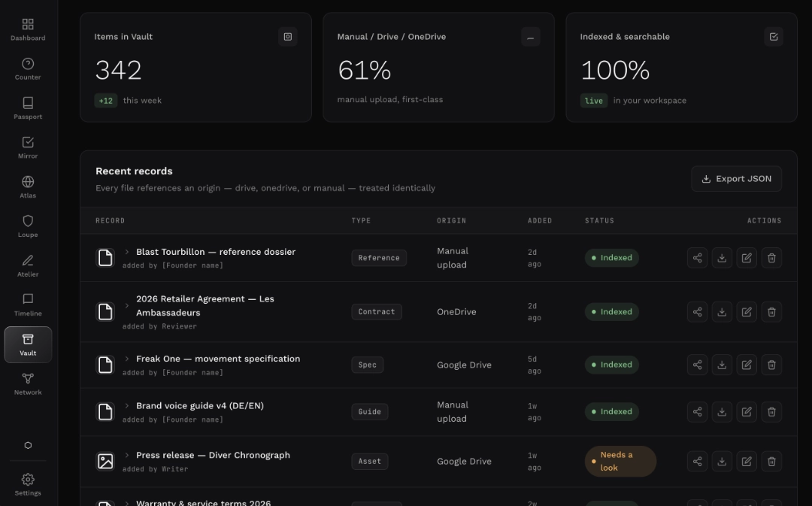This screenshot has width=812, height=506.
Task: Download the 2026 Retailer Agreement record
Action: pos(722,312)
